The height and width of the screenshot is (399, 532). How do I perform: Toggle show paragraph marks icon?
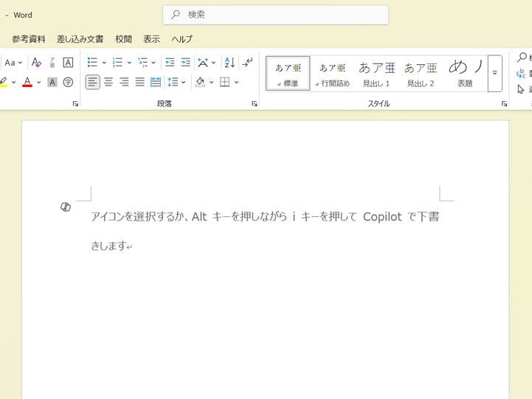point(247,63)
